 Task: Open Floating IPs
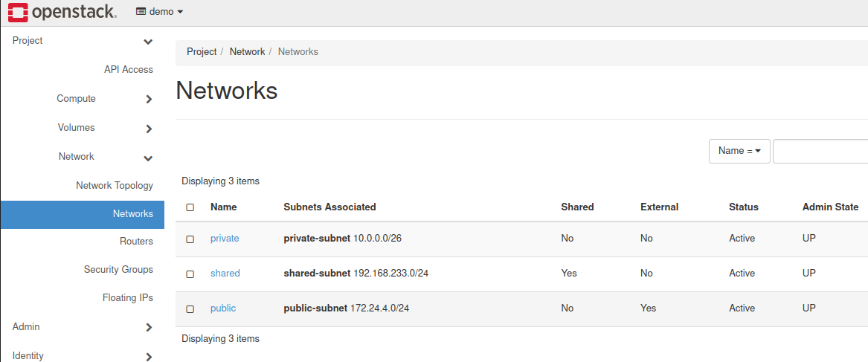point(128,298)
